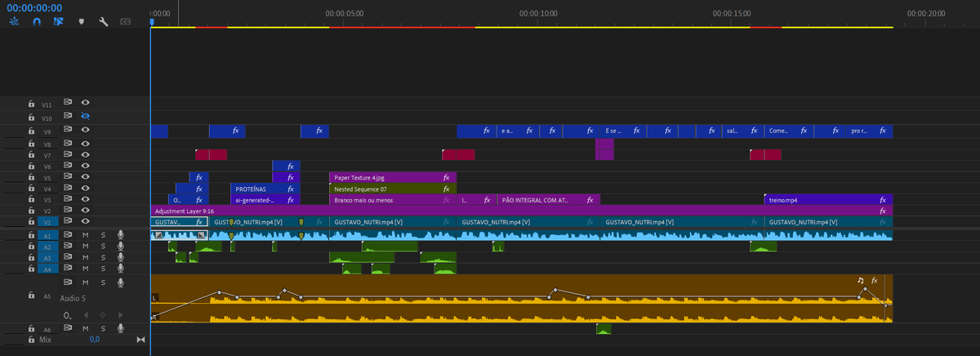Hide track V9 output eye

click(x=85, y=130)
